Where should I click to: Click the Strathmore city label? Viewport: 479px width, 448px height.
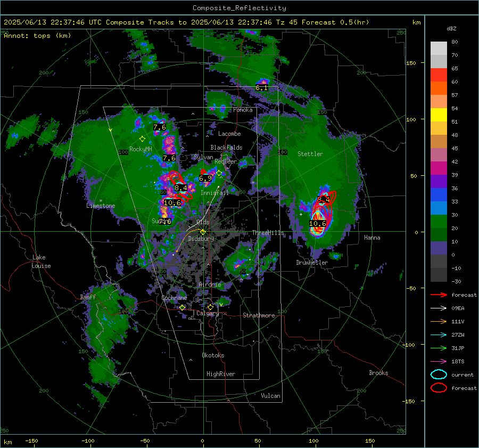(259, 315)
